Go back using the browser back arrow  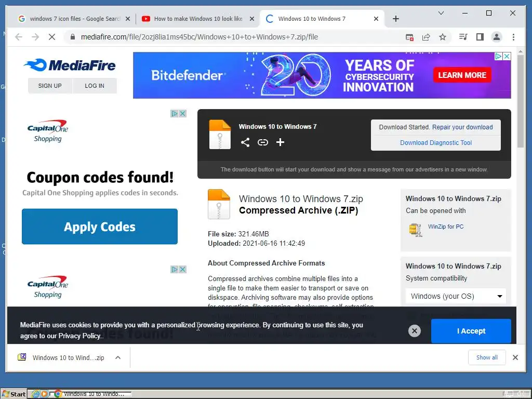[x=19, y=37]
